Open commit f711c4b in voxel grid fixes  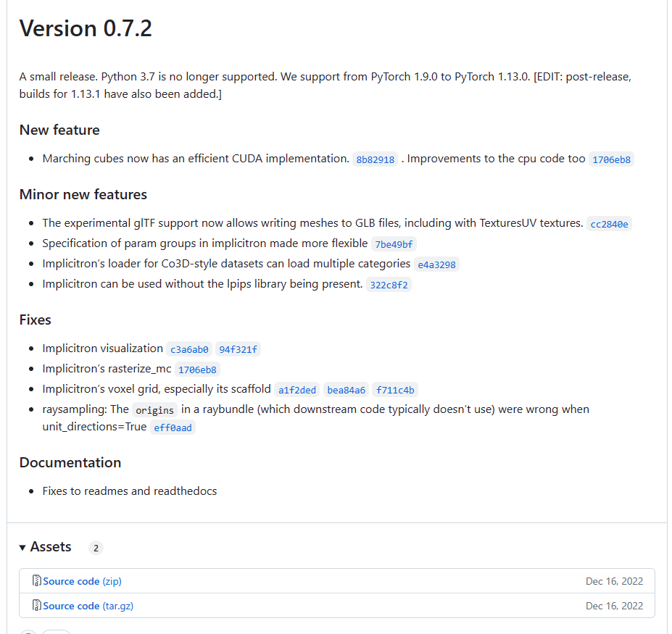pyautogui.click(x=394, y=390)
